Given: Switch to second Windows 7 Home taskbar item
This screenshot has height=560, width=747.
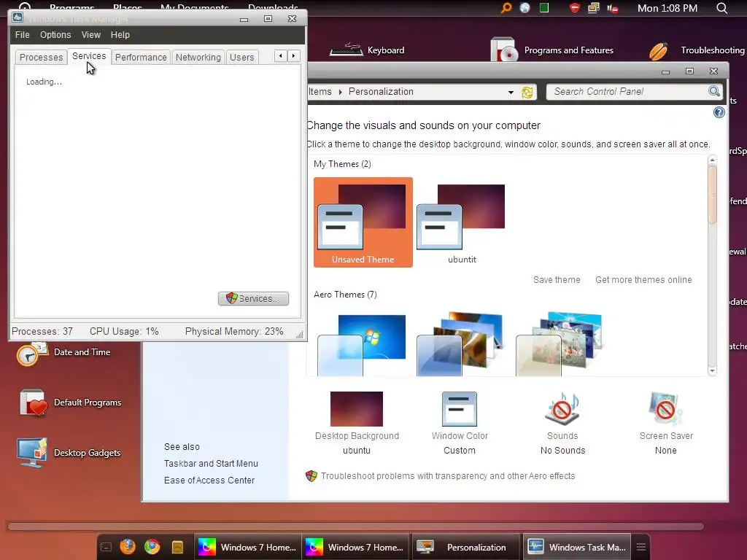Looking at the screenshot, I should 355,547.
